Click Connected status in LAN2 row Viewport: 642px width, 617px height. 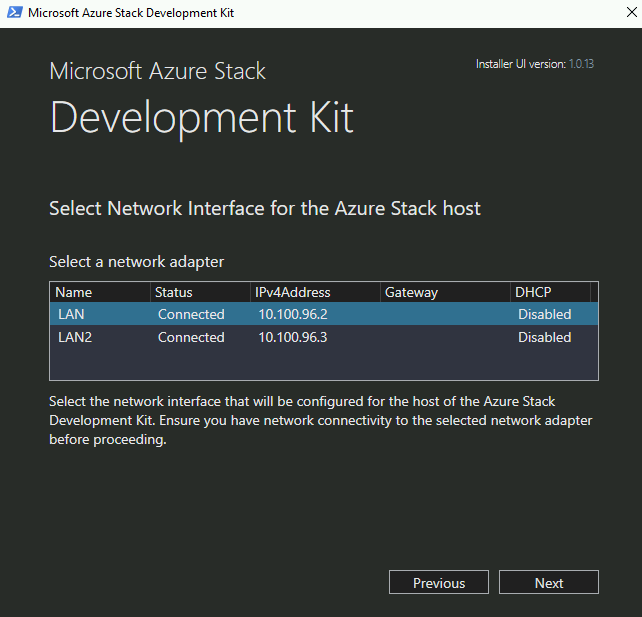click(x=191, y=337)
